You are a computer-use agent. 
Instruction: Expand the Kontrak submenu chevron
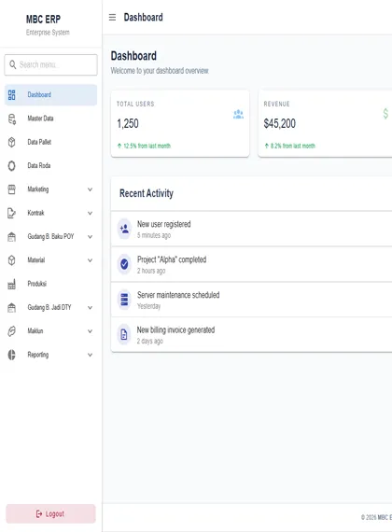point(90,213)
